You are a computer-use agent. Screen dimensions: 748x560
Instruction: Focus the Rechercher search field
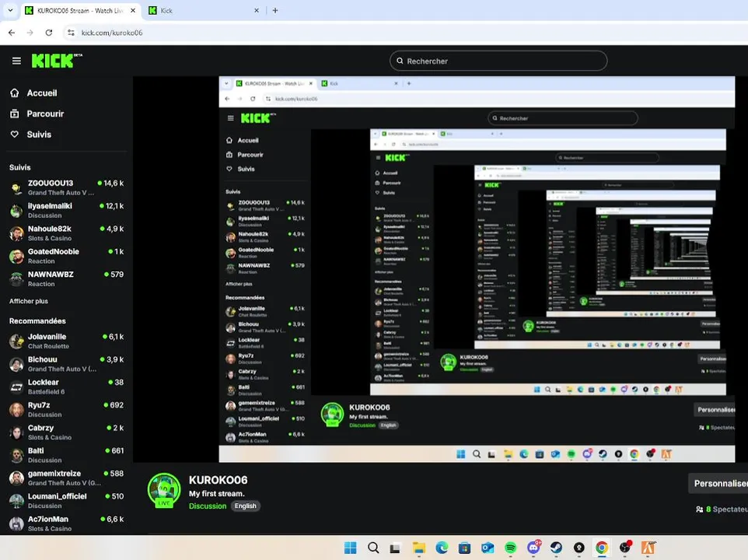click(498, 61)
